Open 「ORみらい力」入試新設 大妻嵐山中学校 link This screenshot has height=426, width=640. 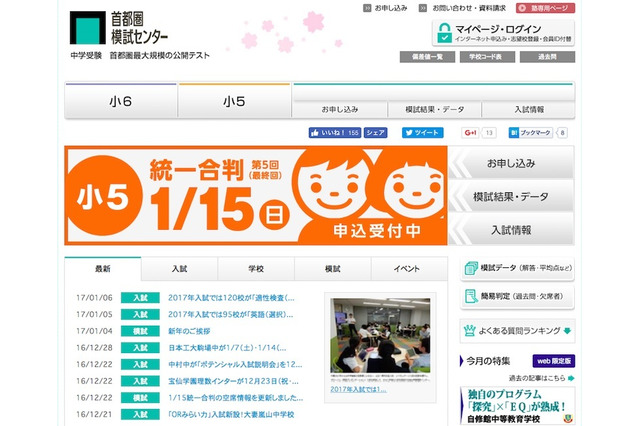pos(231,415)
